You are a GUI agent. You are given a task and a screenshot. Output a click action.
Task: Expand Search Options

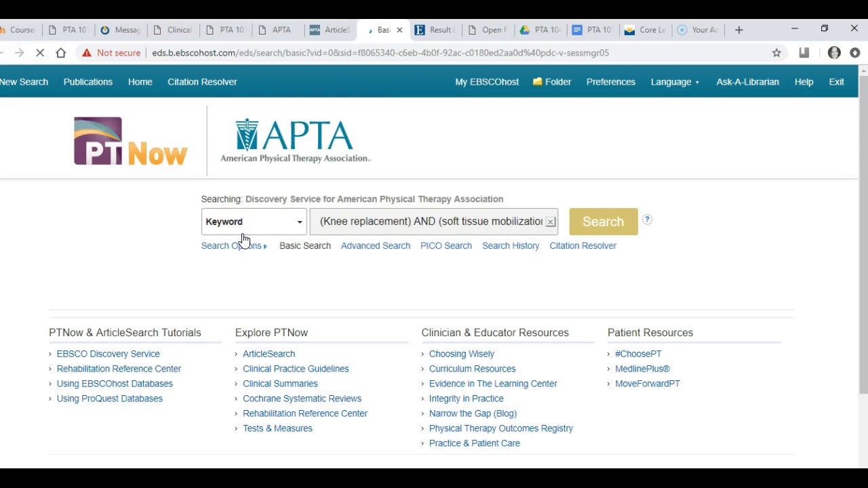click(x=234, y=246)
